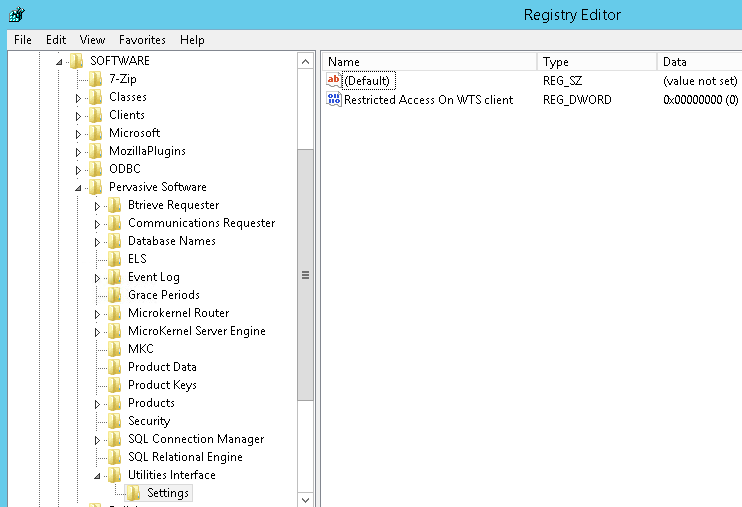Viewport: 742px width, 507px height.
Task: Select the Products key label
Action: pos(151,403)
